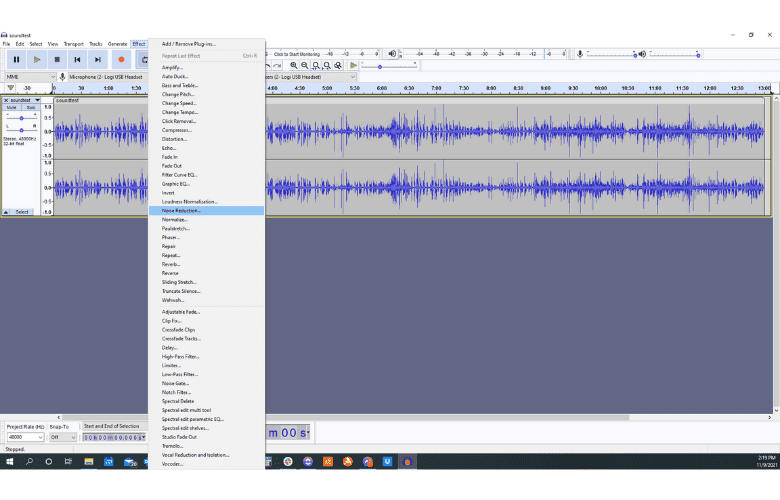
Task: Close the soundtest track with X
Action: click(x=6, y=100)
